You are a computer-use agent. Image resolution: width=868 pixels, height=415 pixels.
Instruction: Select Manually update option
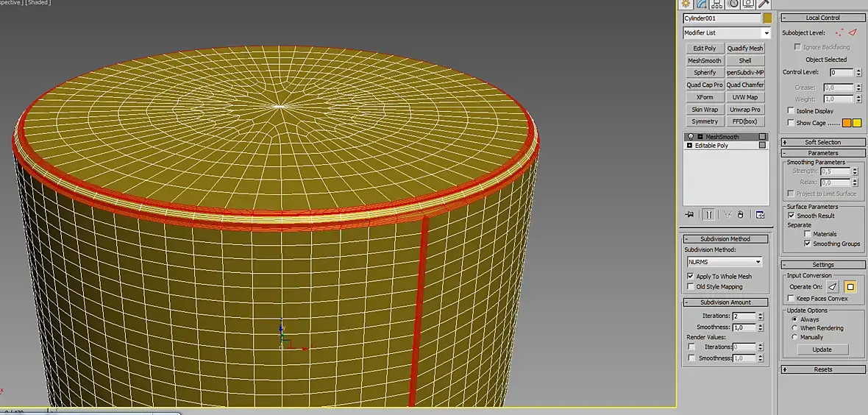click(x=795, y=337)
